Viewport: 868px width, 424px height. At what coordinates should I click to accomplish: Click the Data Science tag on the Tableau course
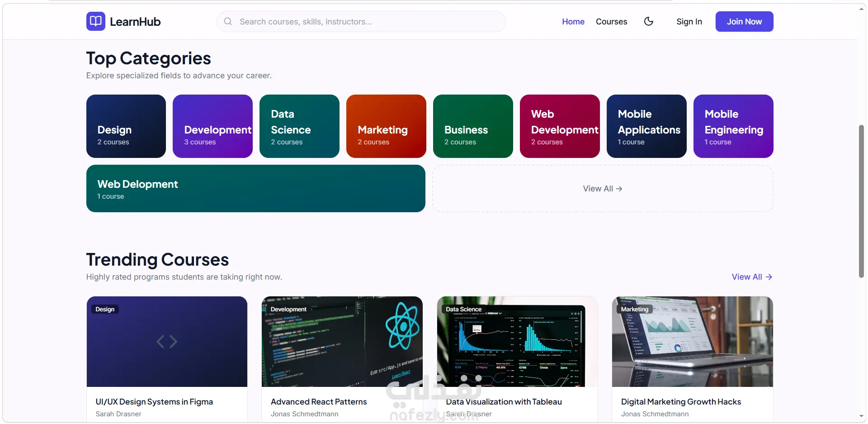point(464,309)
